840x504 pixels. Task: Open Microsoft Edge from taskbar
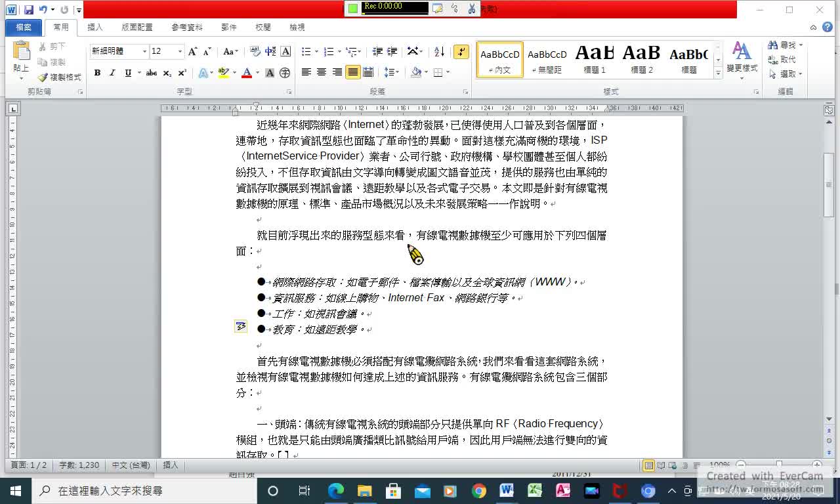tap(336, 491)
